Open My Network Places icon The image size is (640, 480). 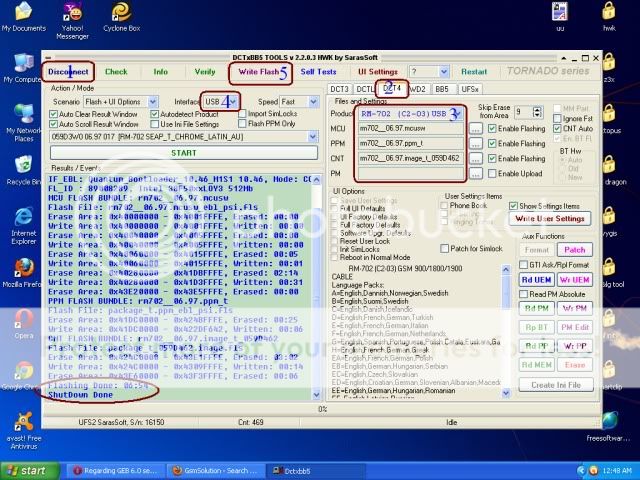pyautogui.click(x=23, y=123)
